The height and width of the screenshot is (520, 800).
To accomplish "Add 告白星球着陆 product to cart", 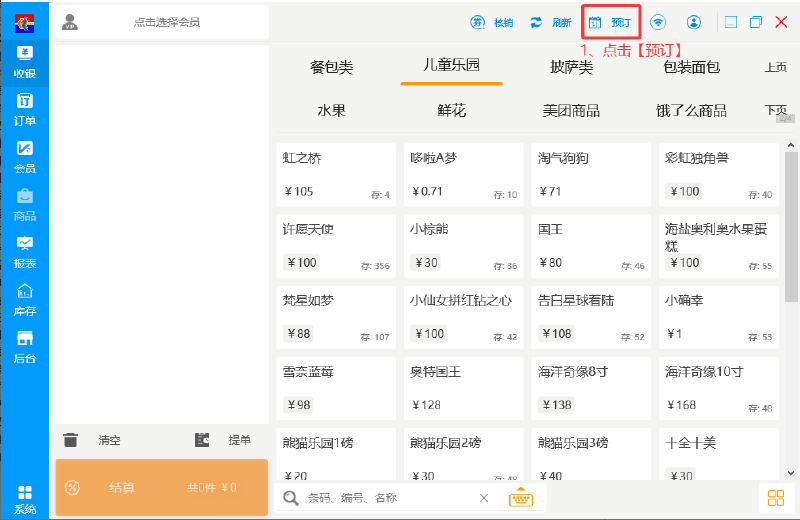I will point(591,317).
